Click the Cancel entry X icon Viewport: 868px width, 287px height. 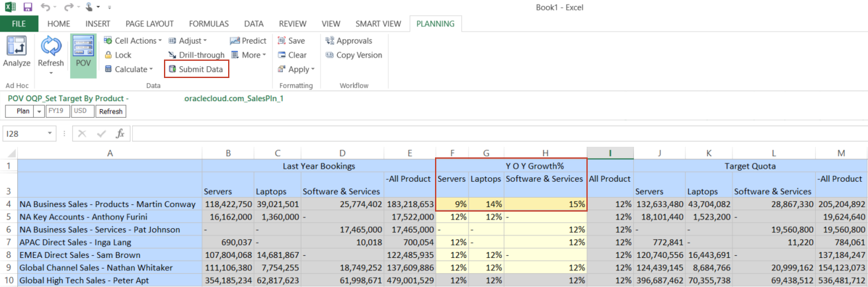tap(83, 134)
